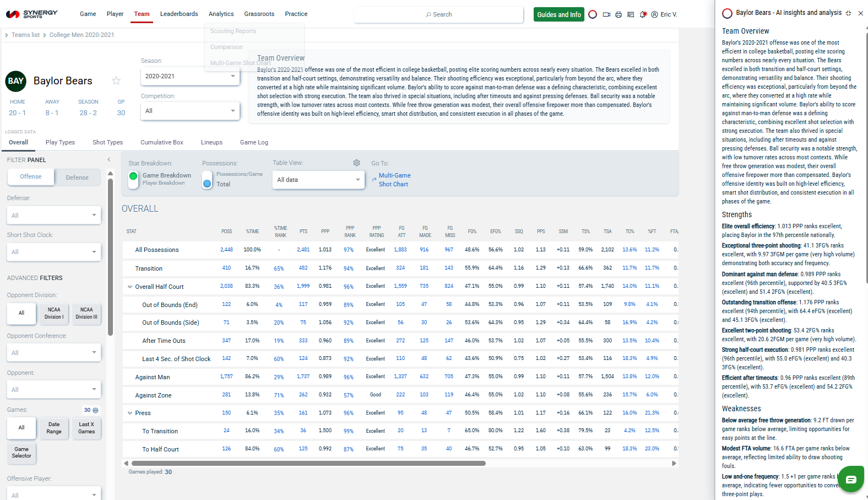868x500 pixels.
Task: Open the Short Shot Clock dropdown
Action: click(x=54, y=252)
